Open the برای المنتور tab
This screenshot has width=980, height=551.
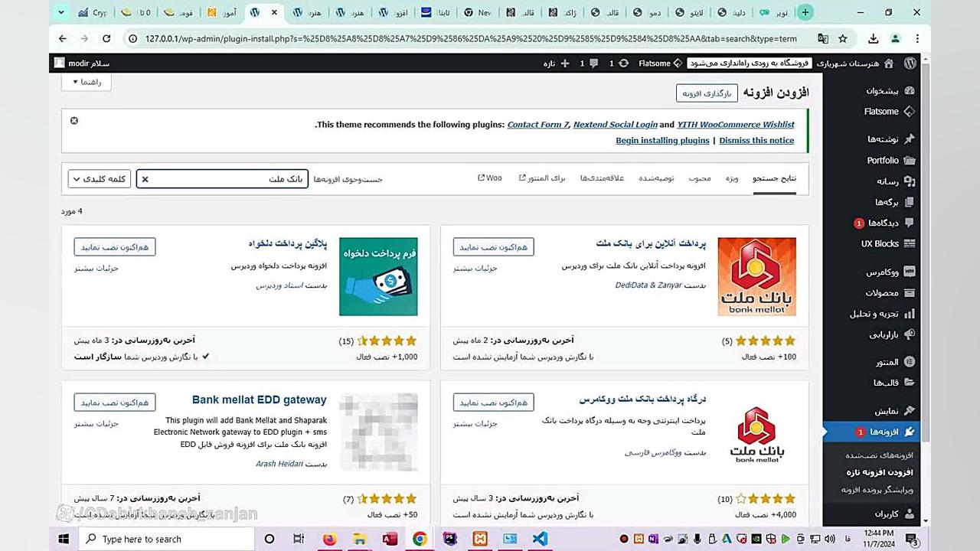(x=542, y=178)
